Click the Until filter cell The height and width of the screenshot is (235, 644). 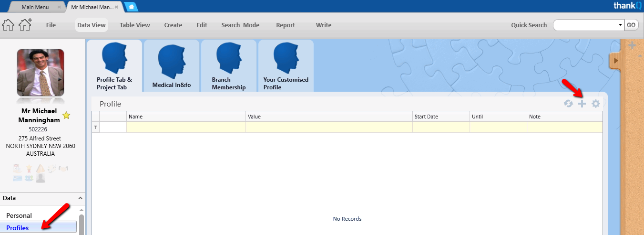pyautogui.click(x=498, y=127)
